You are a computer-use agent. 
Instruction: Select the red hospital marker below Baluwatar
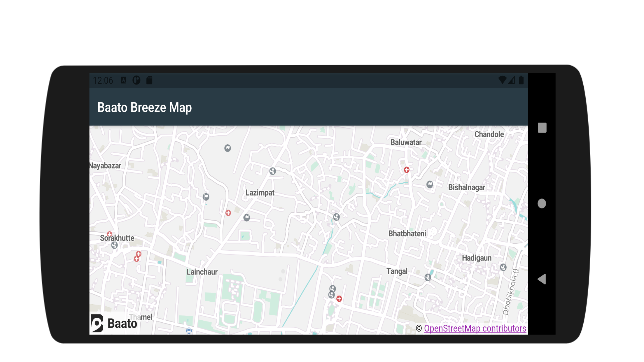[x=407, y=170]
